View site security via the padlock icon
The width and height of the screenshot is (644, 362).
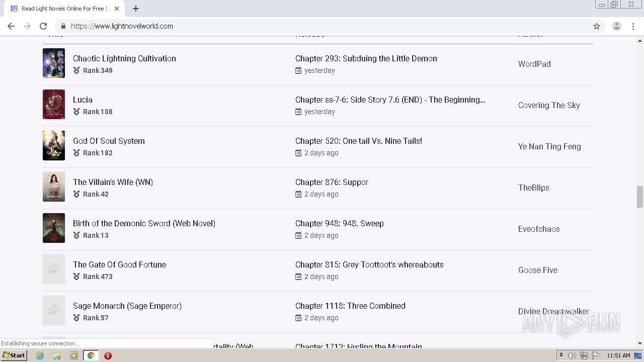[x=63, y=26]
